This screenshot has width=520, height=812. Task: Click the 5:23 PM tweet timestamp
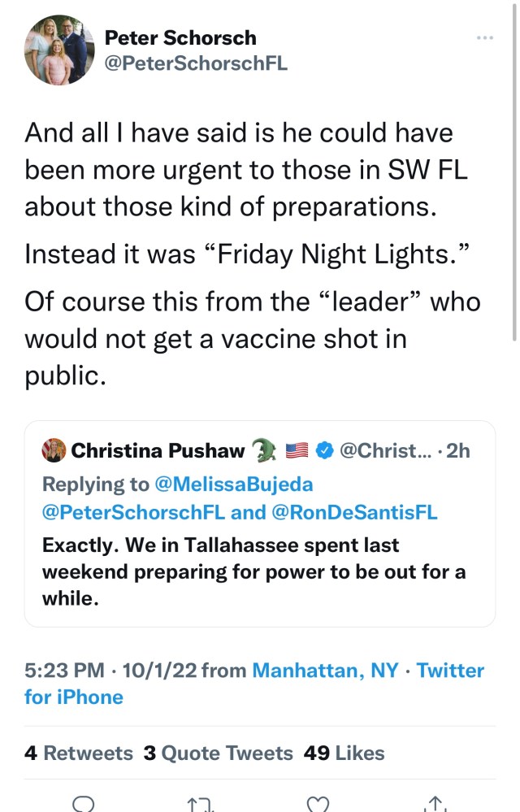64,671
